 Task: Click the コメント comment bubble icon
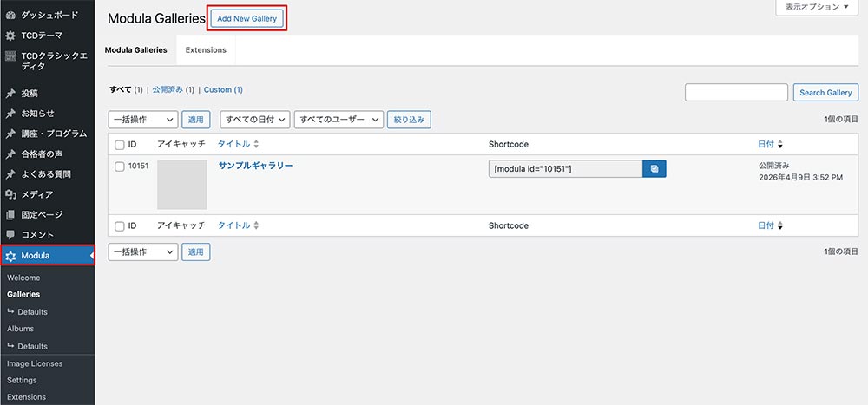(10, 235)
